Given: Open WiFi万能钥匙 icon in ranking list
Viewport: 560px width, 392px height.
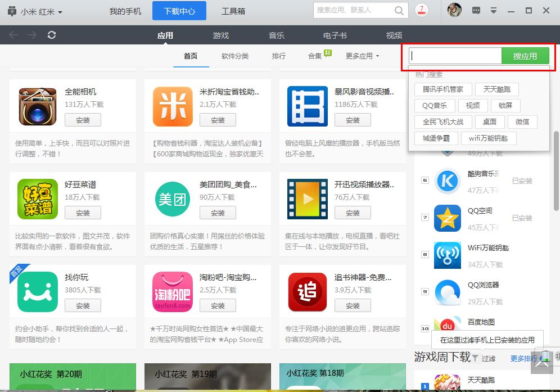Looking at the screenshot, I should 448,255.
